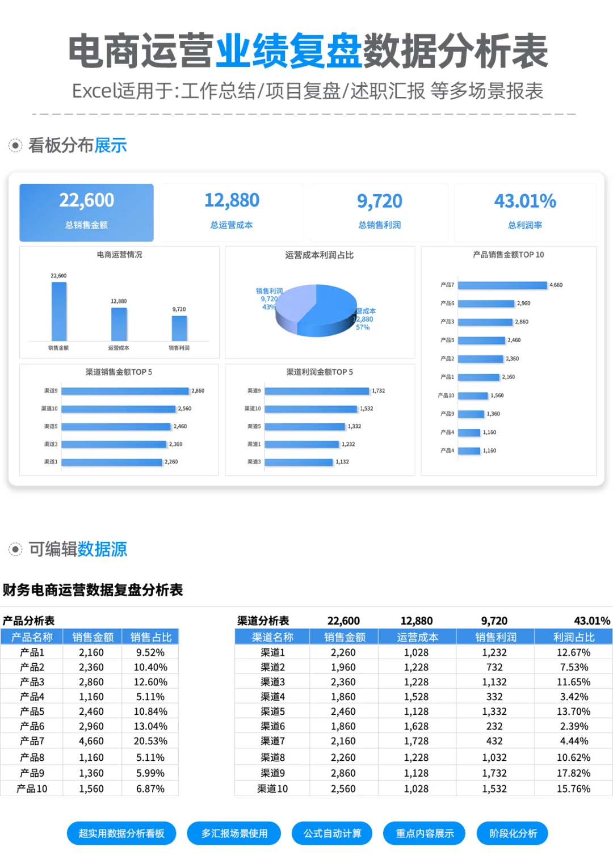
Task: Click the 利润占比 column header
Action: pyautogui.click(x=574, y=637)
